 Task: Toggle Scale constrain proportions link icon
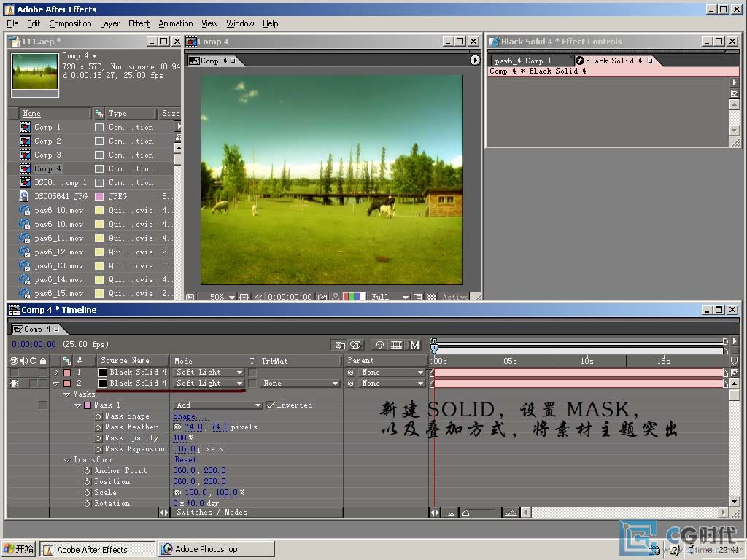click(x=177, y=493)
